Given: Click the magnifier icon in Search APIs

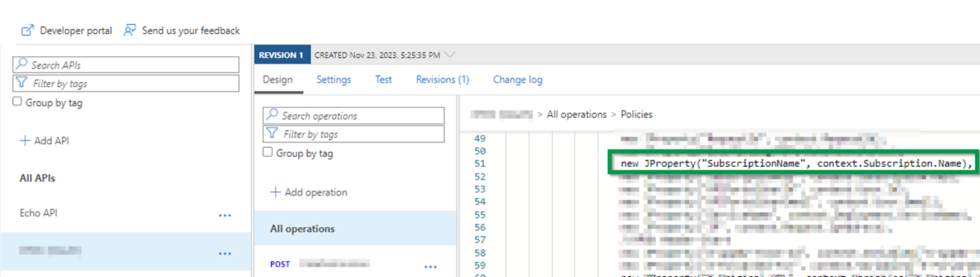Looking at the screenshot, I should point(22,65).
